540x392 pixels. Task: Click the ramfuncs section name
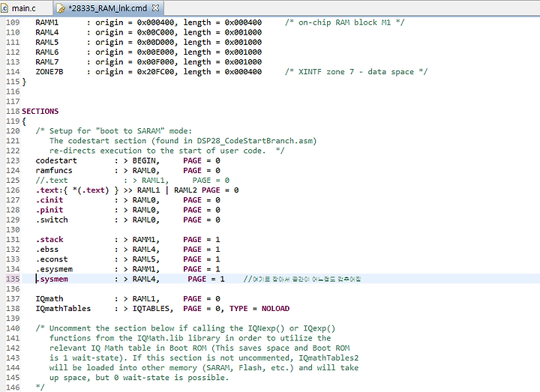pos(54,171)
